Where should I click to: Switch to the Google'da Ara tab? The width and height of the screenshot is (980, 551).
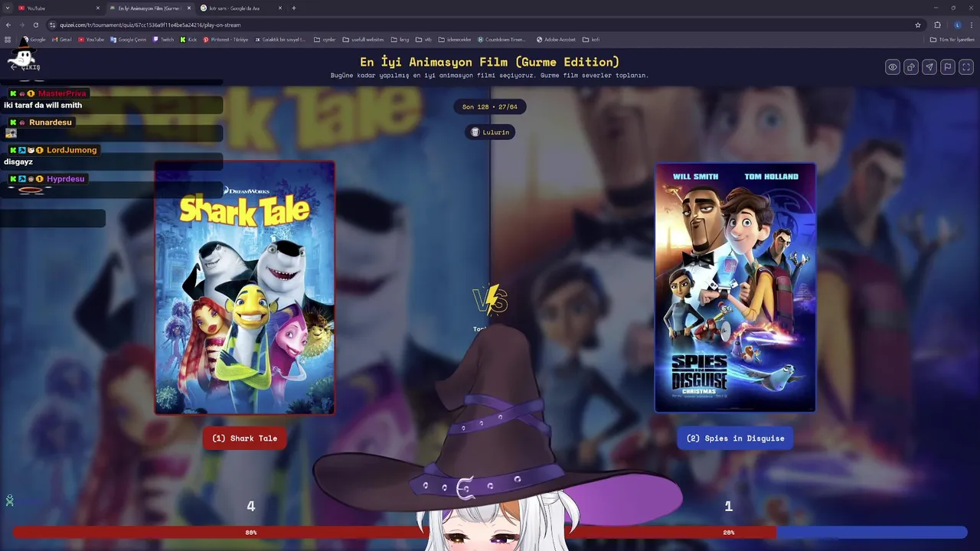point(241,8)
